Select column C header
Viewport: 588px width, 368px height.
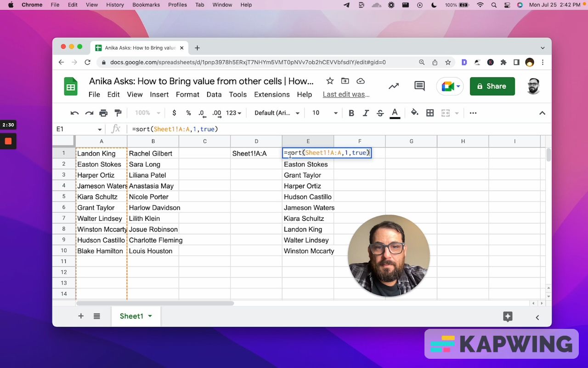(x=205, y=141)
